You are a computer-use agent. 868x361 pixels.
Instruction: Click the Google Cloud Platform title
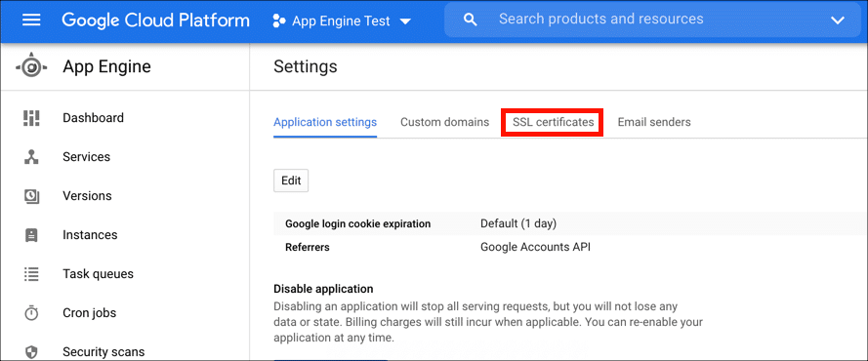click(x=155, y=20)
